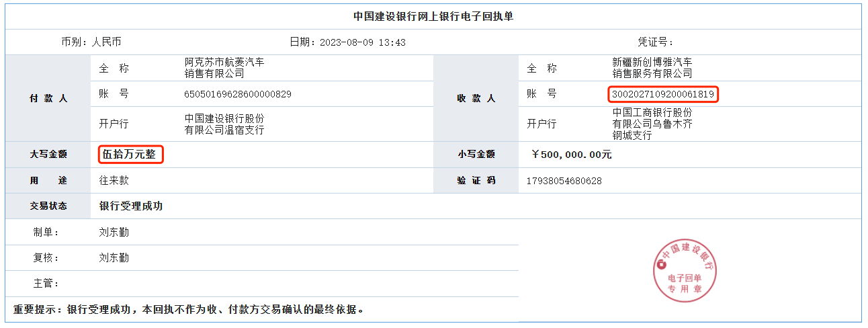Click the payee 开户行 label
The width and height of the screenshot is (868, 328).
coord(541,124)
